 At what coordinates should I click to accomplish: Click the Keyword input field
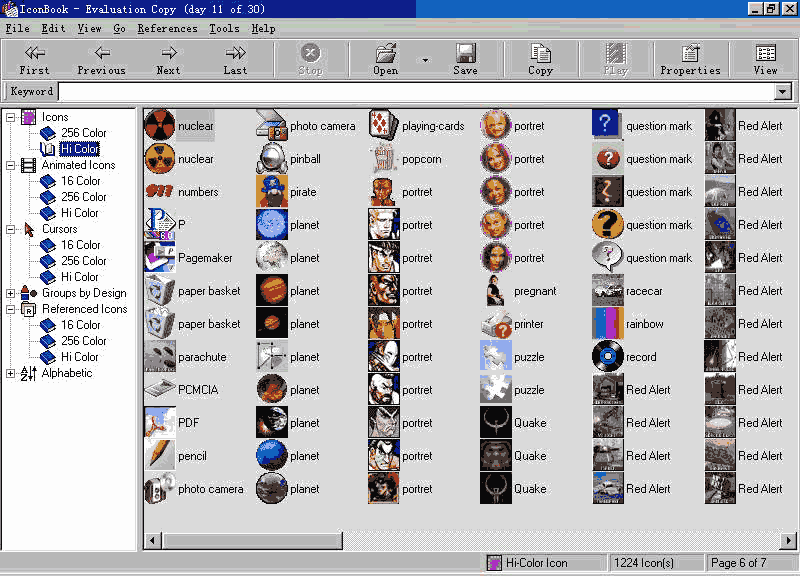click(x=415, y=92)
